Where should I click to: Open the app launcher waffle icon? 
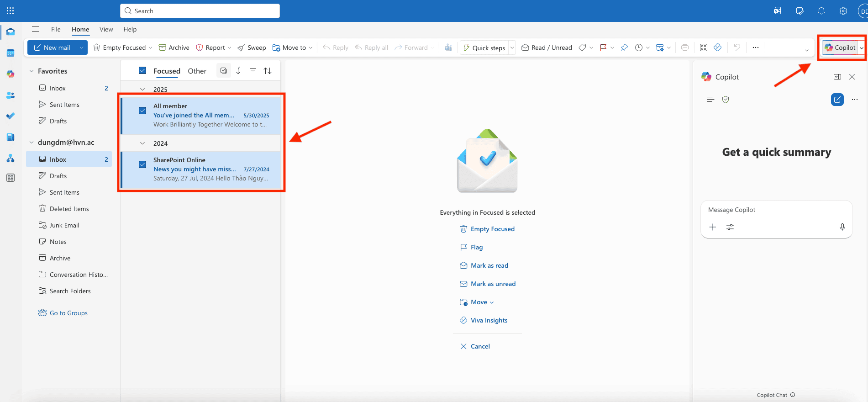point(11,11)
